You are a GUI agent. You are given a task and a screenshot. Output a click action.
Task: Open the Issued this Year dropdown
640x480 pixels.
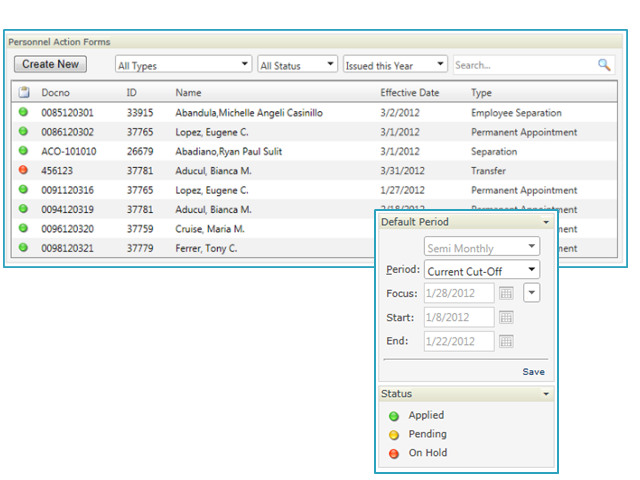(x=395, y=64)
